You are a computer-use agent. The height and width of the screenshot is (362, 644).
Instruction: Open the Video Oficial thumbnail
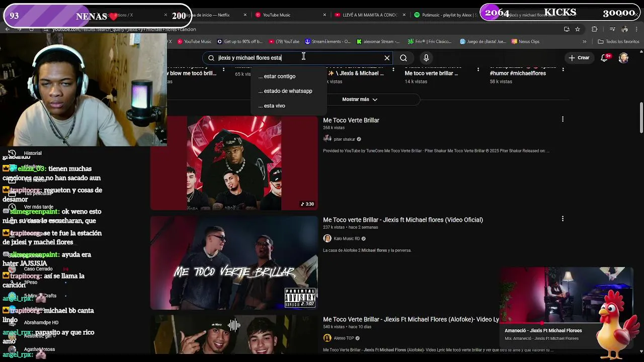coord(234,262)
